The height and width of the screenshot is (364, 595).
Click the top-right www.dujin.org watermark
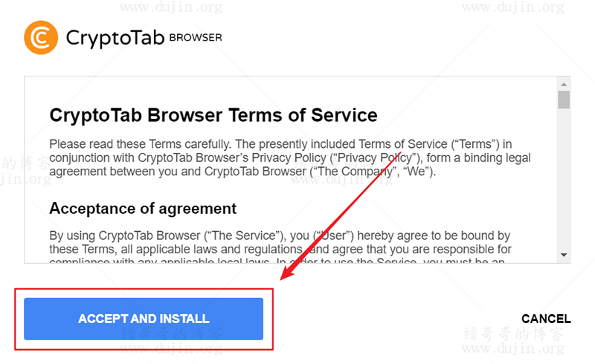[512, 7]
